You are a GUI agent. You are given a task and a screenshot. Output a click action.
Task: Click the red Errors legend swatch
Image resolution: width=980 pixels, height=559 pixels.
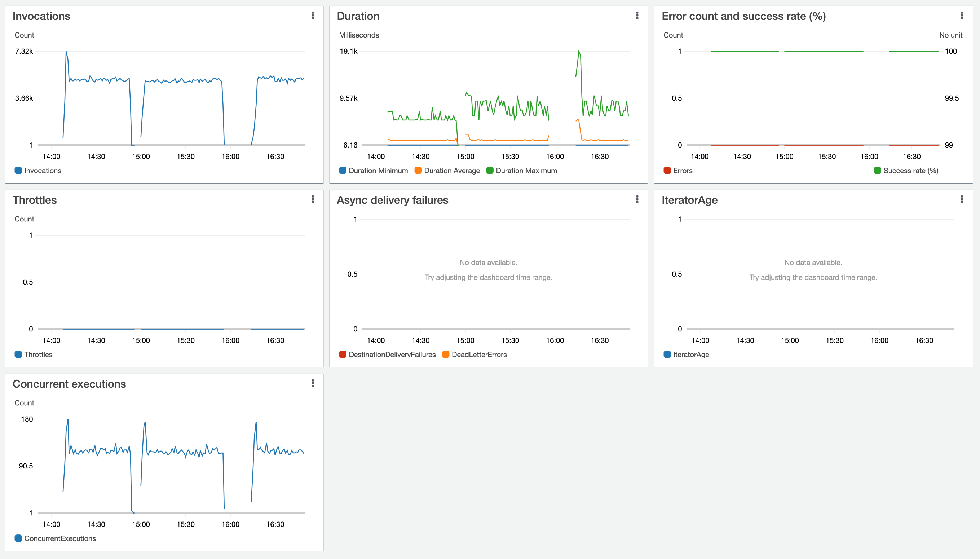[x=667, y=171]
